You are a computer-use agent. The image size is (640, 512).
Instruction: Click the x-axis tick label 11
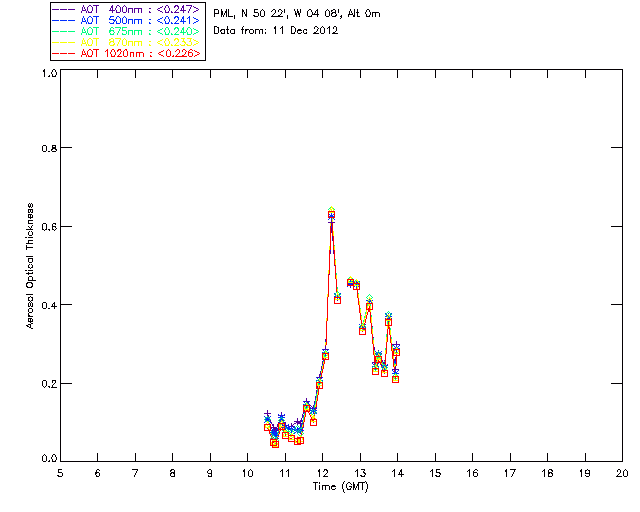[x=285, y=473]
